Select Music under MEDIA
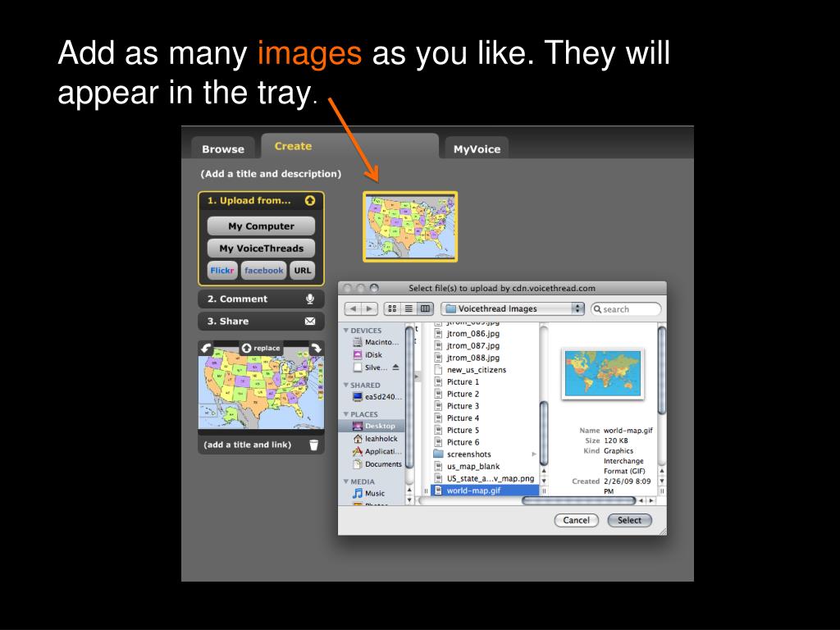Viewport: 840px width, 630px height. pyautogui.click(x=368, y=493)
